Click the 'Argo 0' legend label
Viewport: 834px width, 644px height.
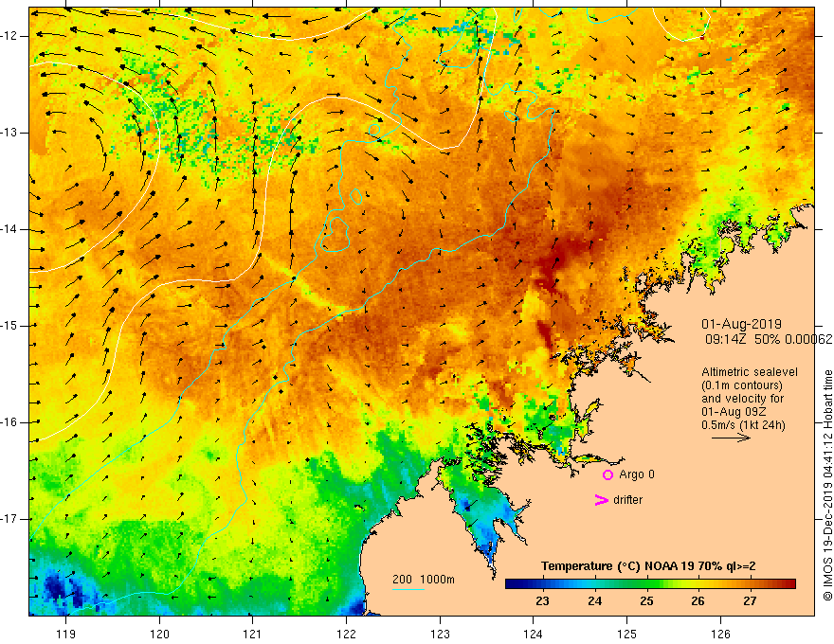click(637, 474)
